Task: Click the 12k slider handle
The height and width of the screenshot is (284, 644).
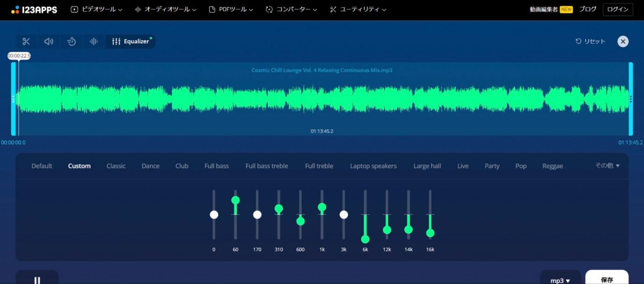Action: pyautogui.click(x=387, y=230)
